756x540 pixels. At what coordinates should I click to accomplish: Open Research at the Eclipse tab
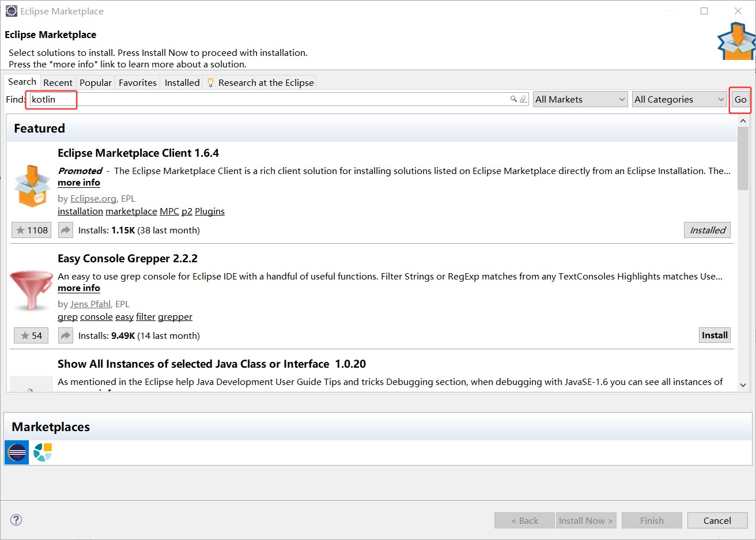point(260,82)
